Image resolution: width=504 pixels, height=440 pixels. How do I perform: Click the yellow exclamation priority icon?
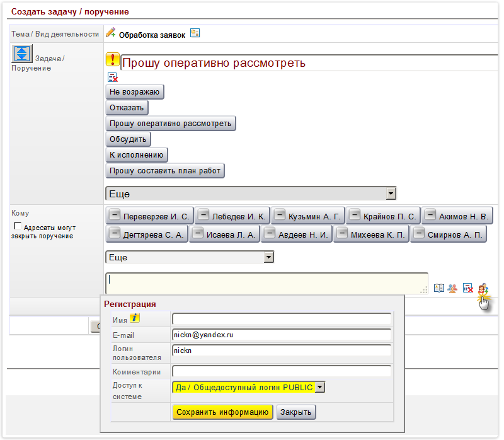[x=112, y=60]
